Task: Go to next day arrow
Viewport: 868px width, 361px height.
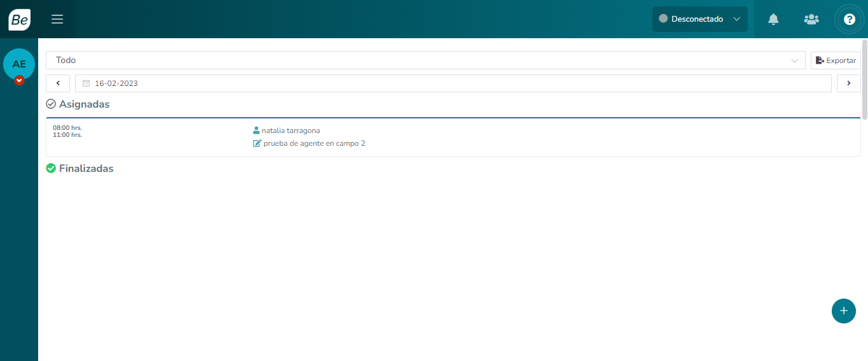Action: tap(848, 83)
